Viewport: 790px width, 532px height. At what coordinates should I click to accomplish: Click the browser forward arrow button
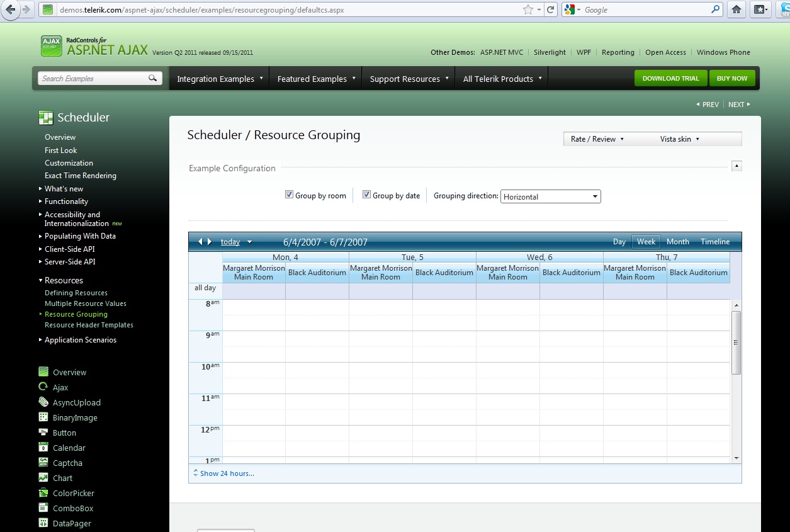pos(26,9)
